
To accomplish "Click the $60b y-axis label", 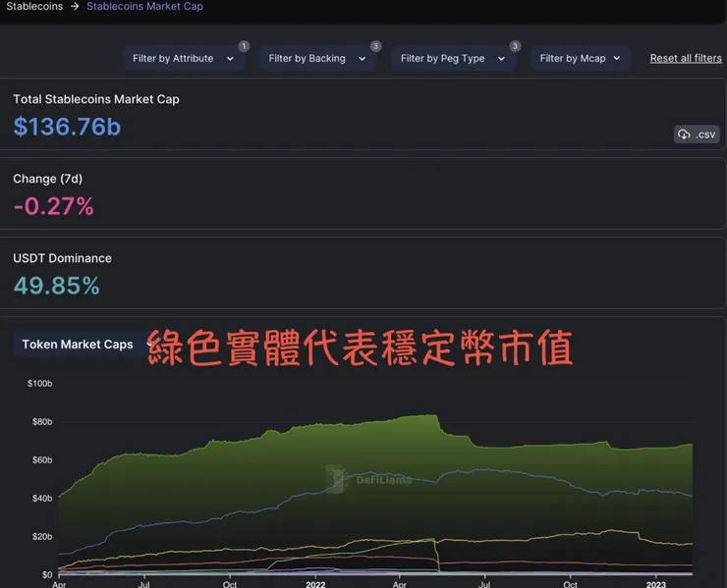I will 42,460.
